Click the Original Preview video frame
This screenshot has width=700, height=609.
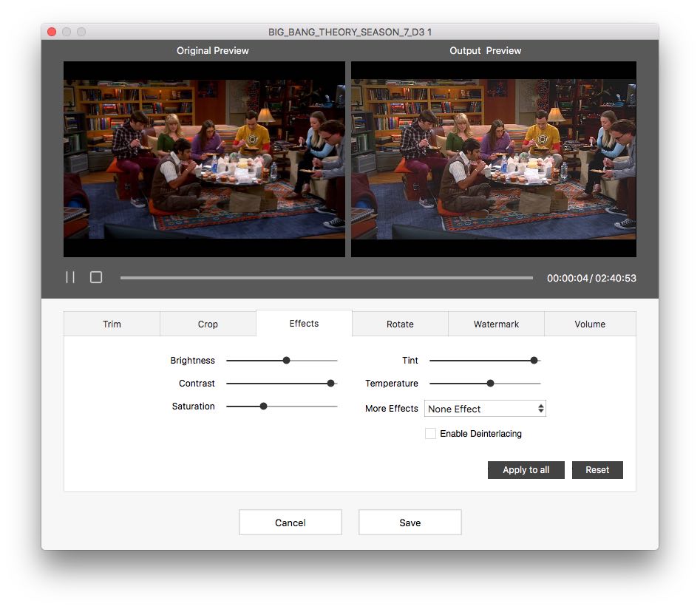204,159
